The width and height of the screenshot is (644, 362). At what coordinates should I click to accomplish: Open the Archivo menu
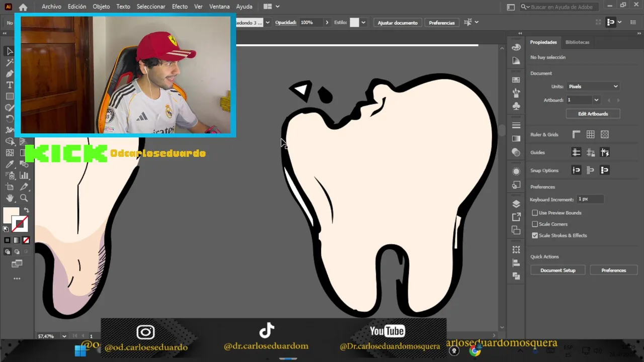tap(51, 7)
